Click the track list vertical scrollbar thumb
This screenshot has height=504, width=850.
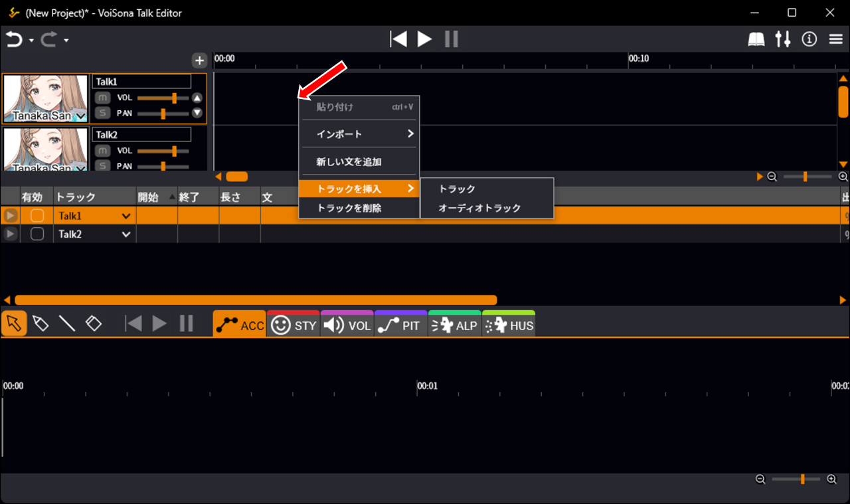843,102
